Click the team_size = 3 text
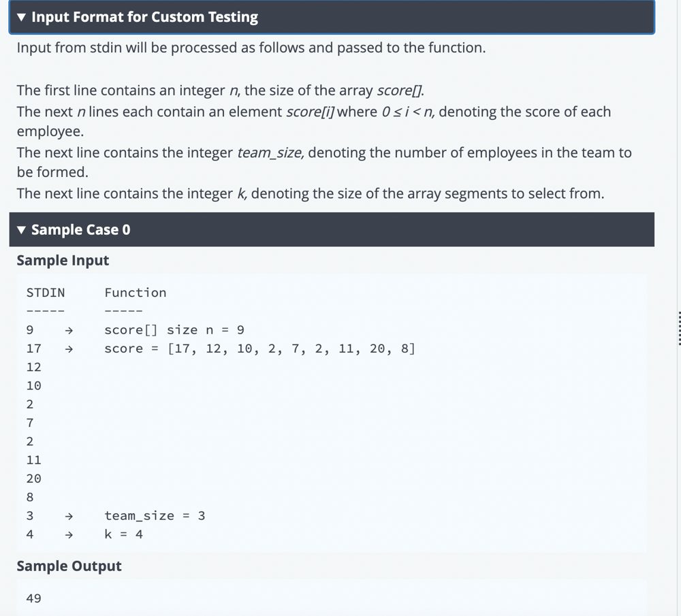This screenshot has width=681, height=616. [155, 516]
